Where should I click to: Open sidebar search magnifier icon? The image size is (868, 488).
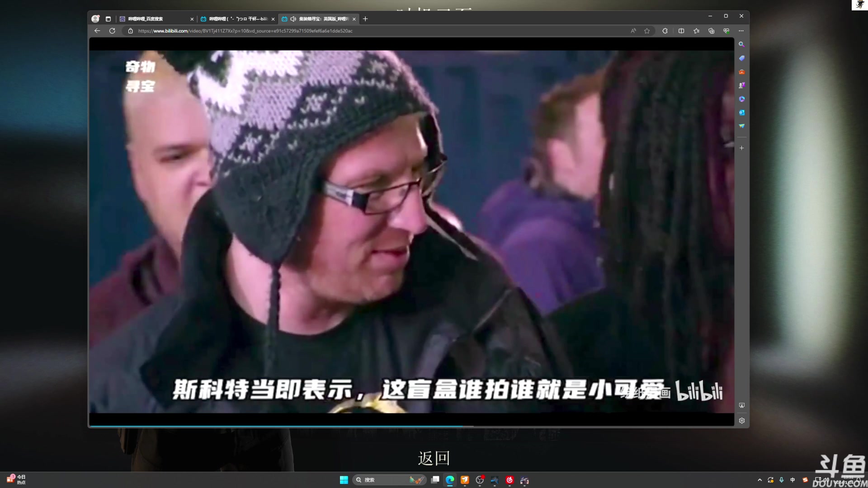tap(741, 44)
